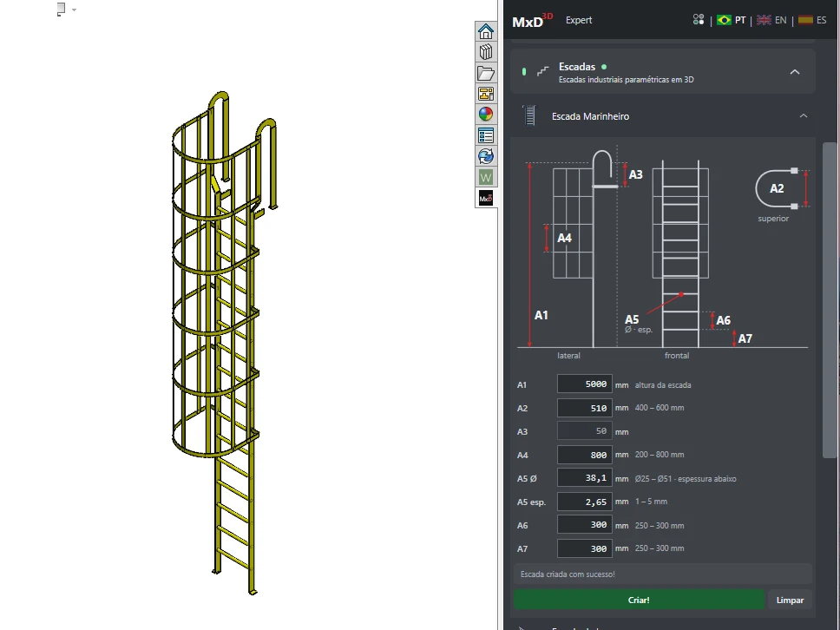Open the Appearances and Scenes tab
Viewport: 840px width, 630px height.
(x=486, y=115)
